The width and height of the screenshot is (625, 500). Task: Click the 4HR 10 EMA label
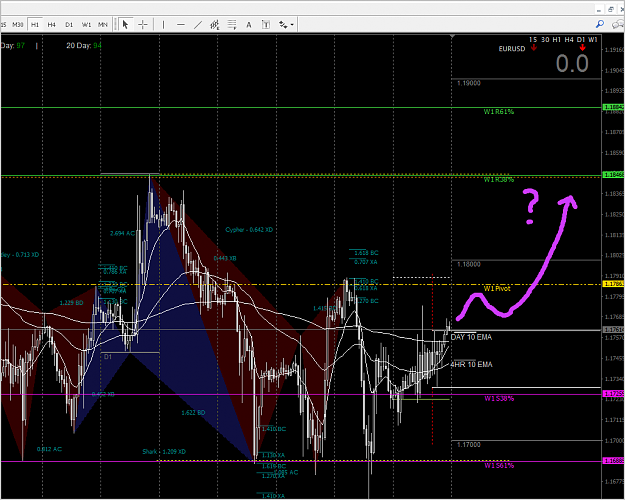pos(472,364)
